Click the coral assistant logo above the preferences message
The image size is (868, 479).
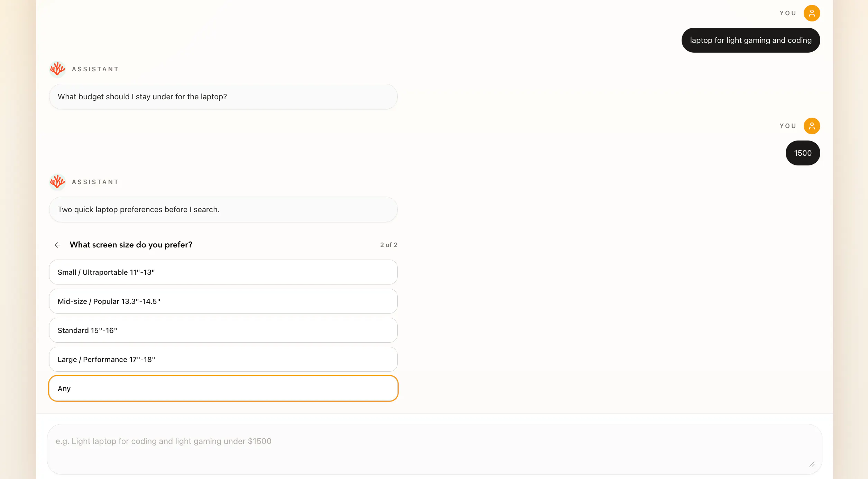pos(57,182)
